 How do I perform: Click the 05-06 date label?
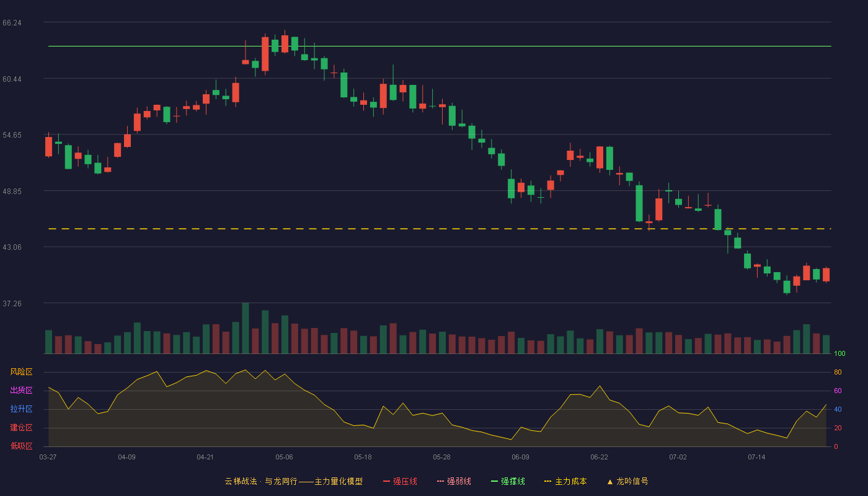coord(284,457)
